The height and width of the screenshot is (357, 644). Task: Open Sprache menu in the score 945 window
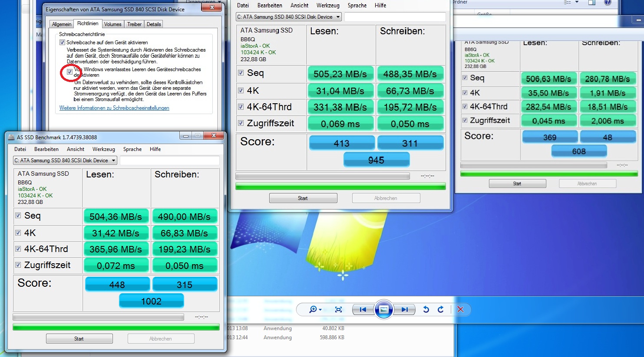pos(357,5)
